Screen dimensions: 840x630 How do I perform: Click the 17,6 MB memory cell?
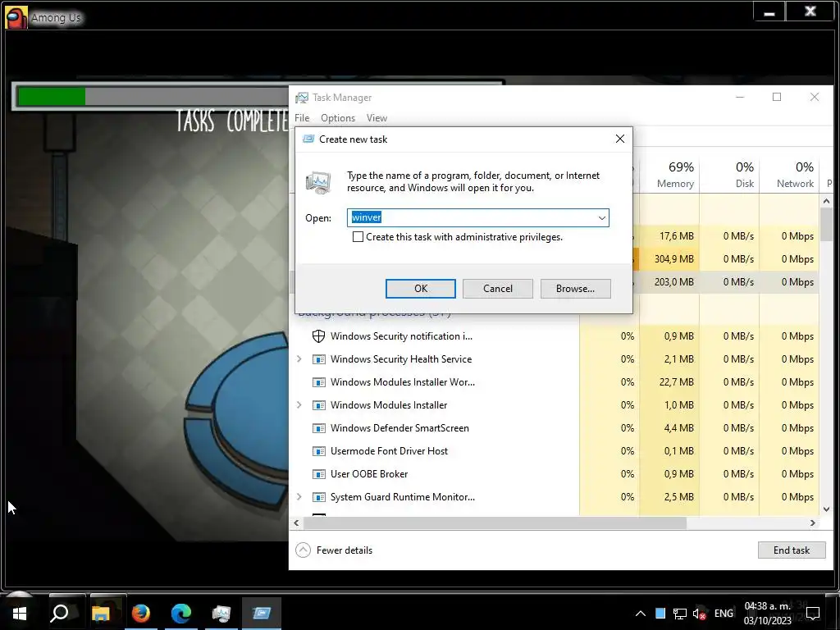(x=669, y=236)
